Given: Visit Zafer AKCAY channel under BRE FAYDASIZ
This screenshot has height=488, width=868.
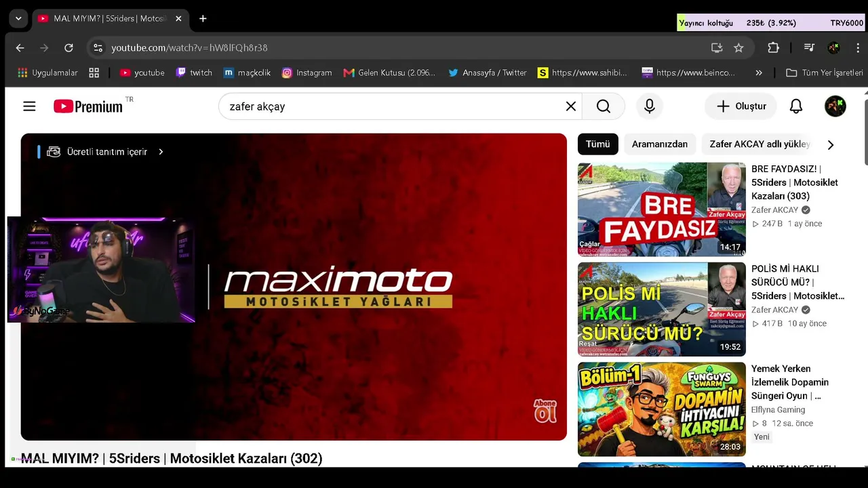Looking at the screenshot, I should (x=774, y=210).
